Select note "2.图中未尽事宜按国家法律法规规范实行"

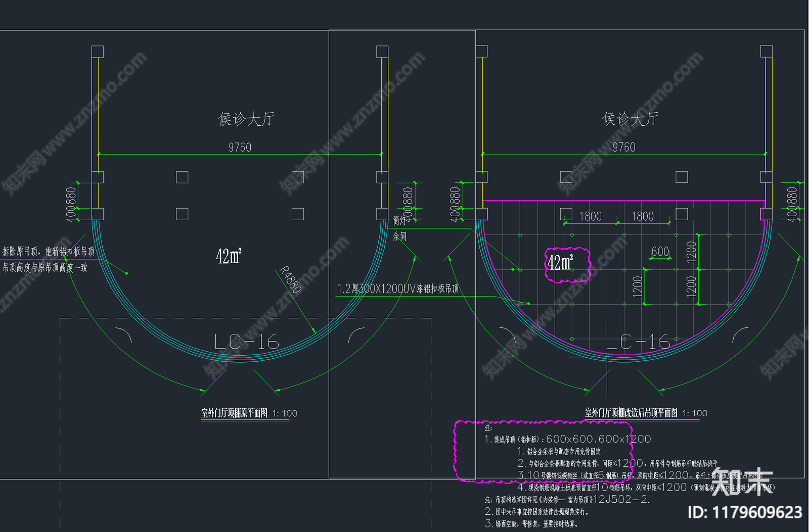[x=537, y=512]
